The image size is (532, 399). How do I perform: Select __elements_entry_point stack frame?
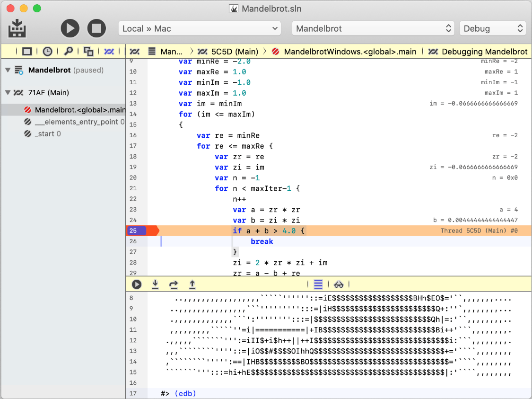[x=63, y=122]
